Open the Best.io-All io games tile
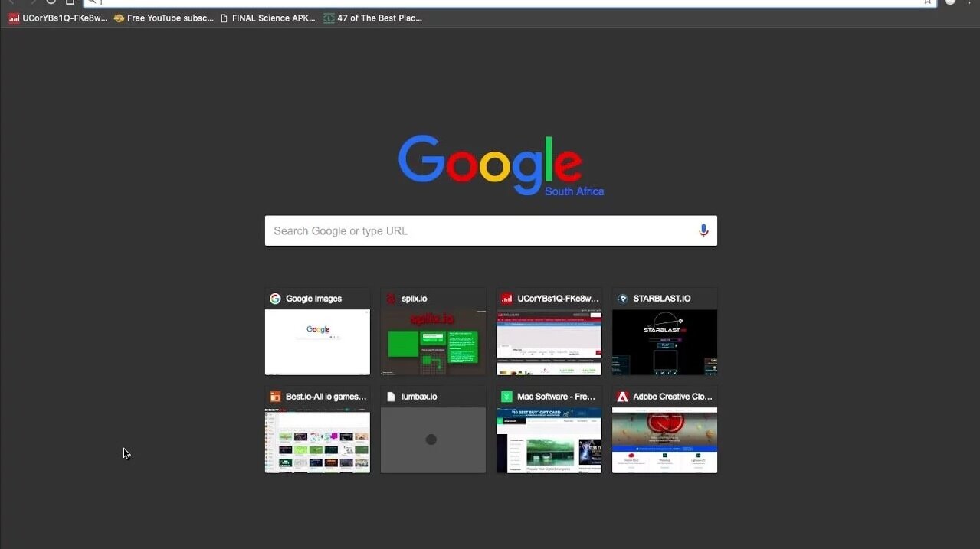 point(317,430)
